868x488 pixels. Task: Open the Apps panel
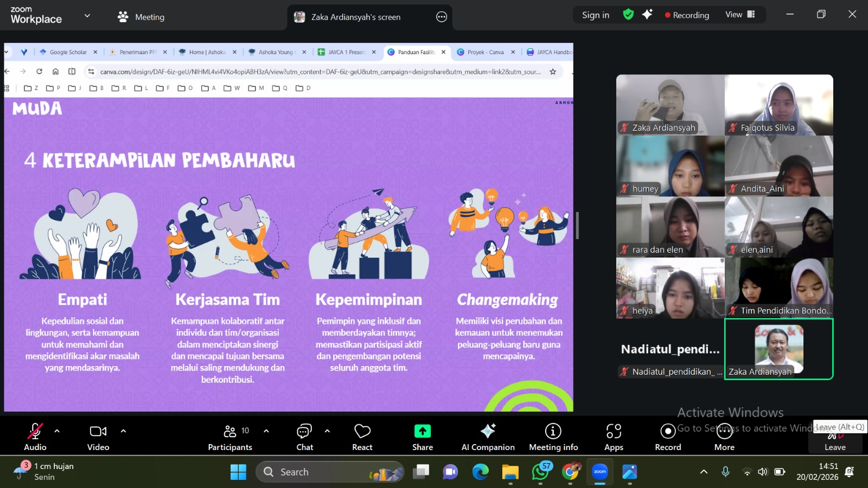click(x=614, y=436)
